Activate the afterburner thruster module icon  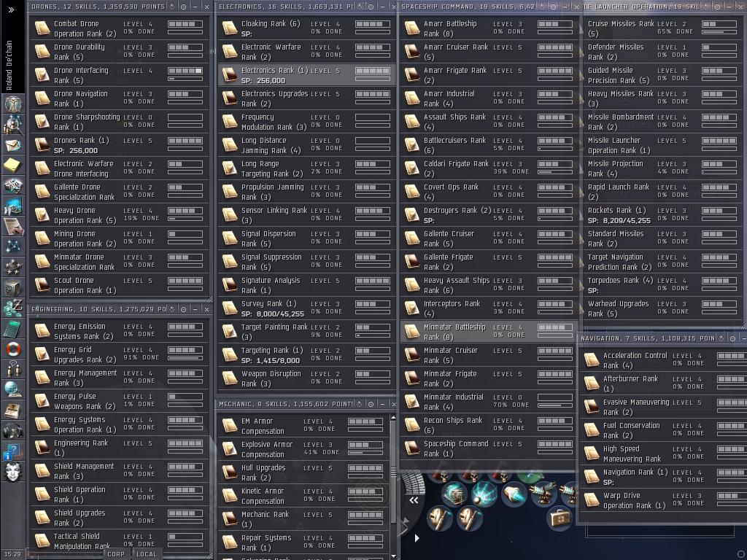pyautogui.click(x=514, y=493)
